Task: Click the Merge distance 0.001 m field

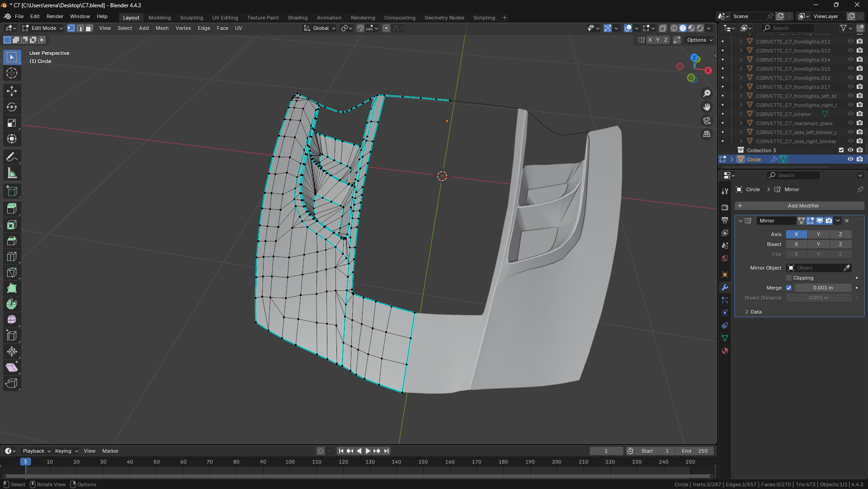Action: pyautogui.click(x=823, y=288)
